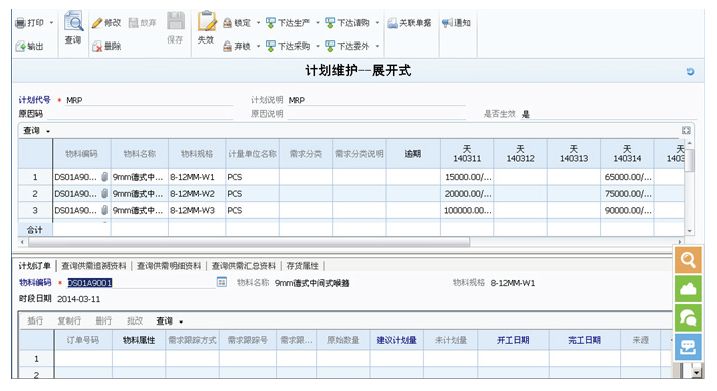The width and height of the screenshot is (717, 391).
Task: Expand the 下达委外 dropdown arrow
Action: point(377,46)
